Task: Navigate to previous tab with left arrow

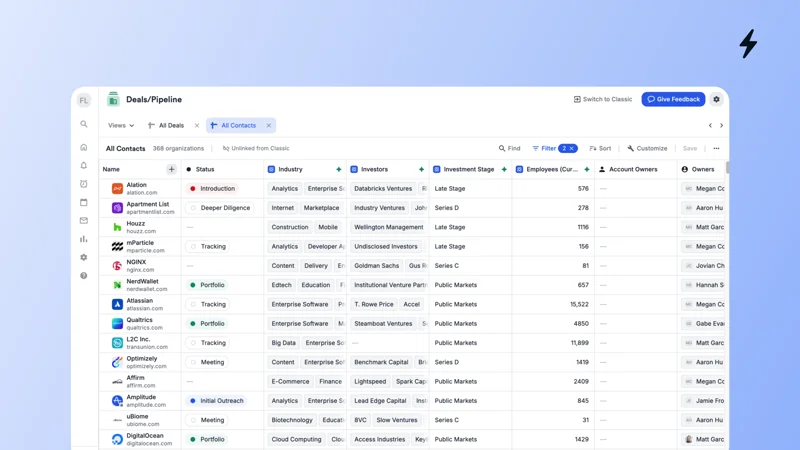Action: [710, 126]
